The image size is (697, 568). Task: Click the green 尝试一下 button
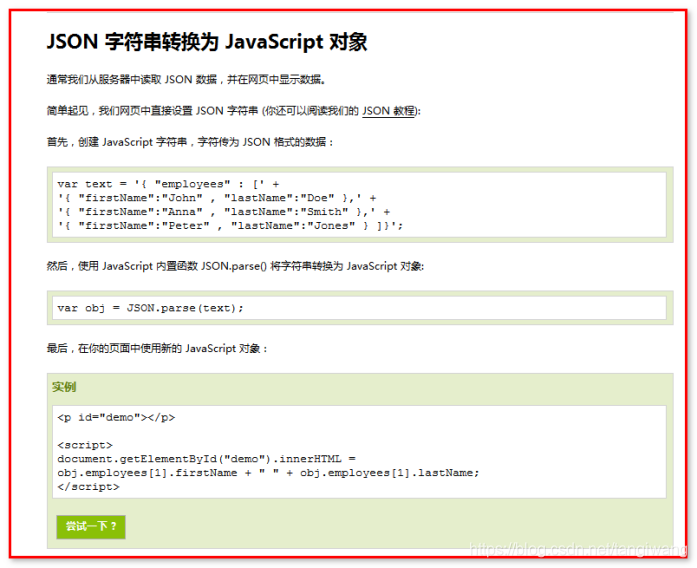pos(91,527)
